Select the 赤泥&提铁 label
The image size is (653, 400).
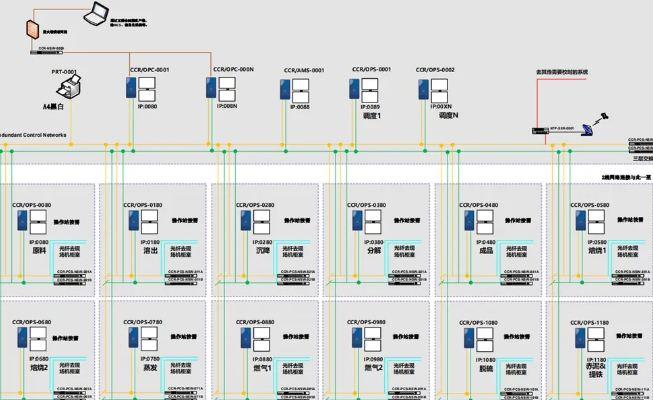pyautogui.click(x=596, y=370)
